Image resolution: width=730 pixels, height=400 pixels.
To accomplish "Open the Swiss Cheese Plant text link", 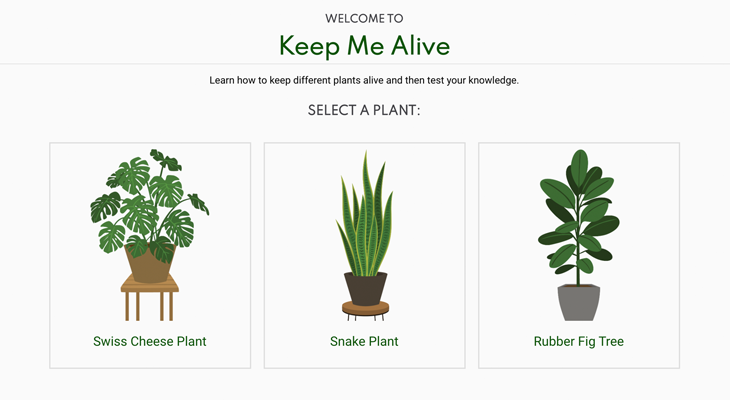I will [x=149, y=341].
